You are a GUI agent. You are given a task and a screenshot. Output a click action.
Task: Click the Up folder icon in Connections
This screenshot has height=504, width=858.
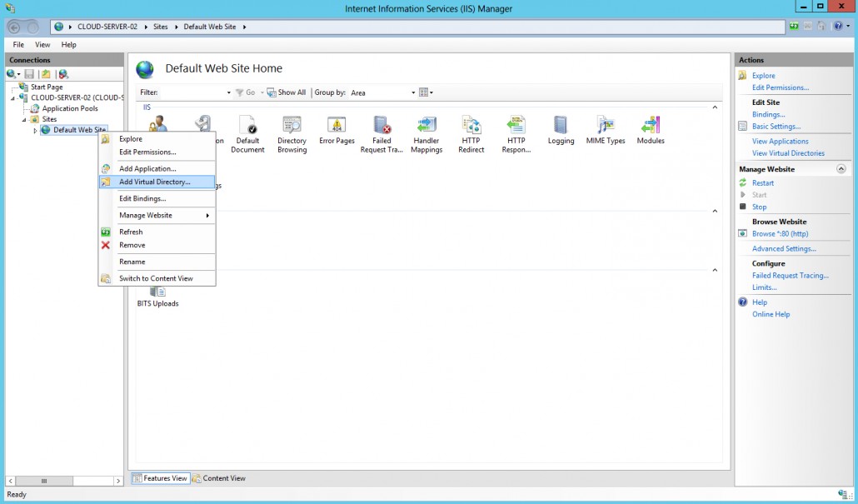coord(46,74)
